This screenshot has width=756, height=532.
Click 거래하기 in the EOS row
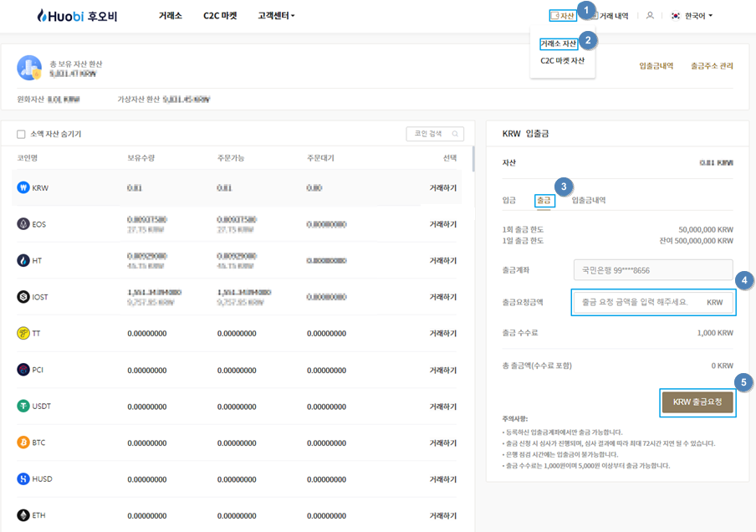click(442, 224)
